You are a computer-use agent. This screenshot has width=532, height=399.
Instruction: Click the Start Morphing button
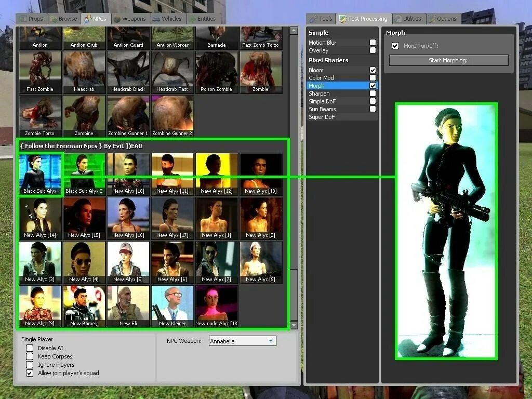pos(448,60)
